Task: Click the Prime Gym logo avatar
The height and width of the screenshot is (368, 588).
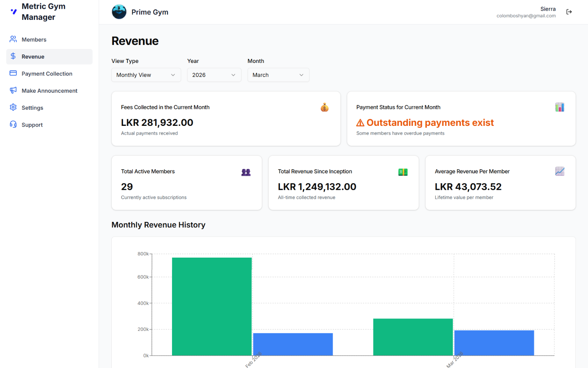Action: point(119,11)
